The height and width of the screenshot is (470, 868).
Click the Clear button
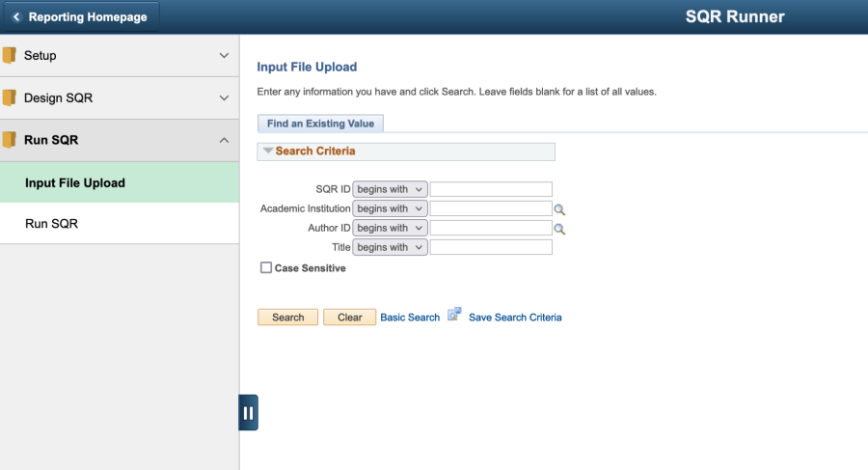pyautogui.click(x=350, y=317)
